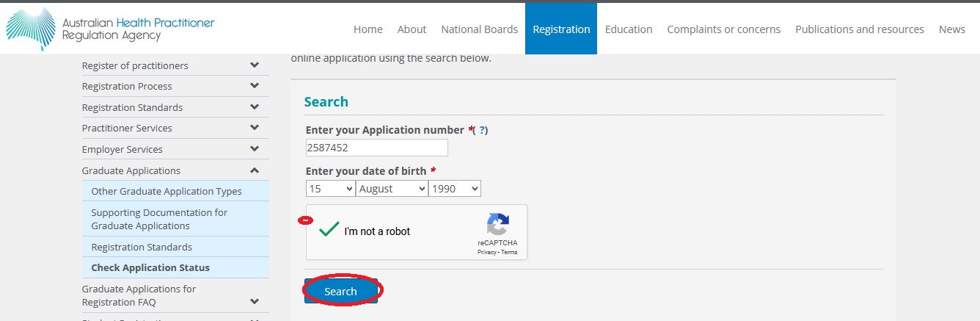Click the reCAPTCHA Privacy link
The width and height of the screenshot is (980, 321).
486,252
